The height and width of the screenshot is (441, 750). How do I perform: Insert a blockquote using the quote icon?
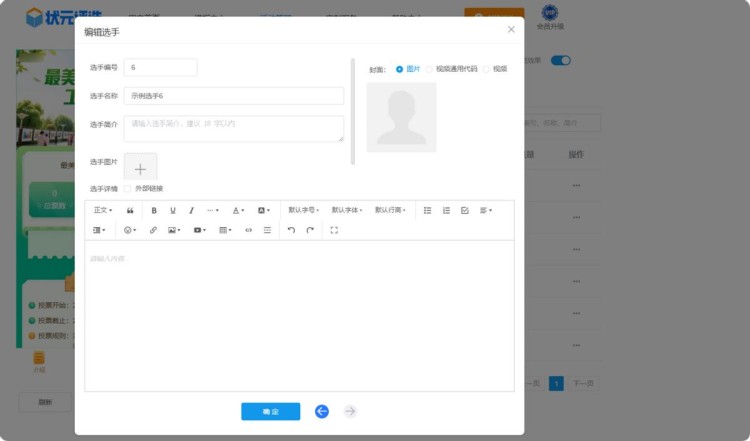pyautogui.click(x=130, y=211)
